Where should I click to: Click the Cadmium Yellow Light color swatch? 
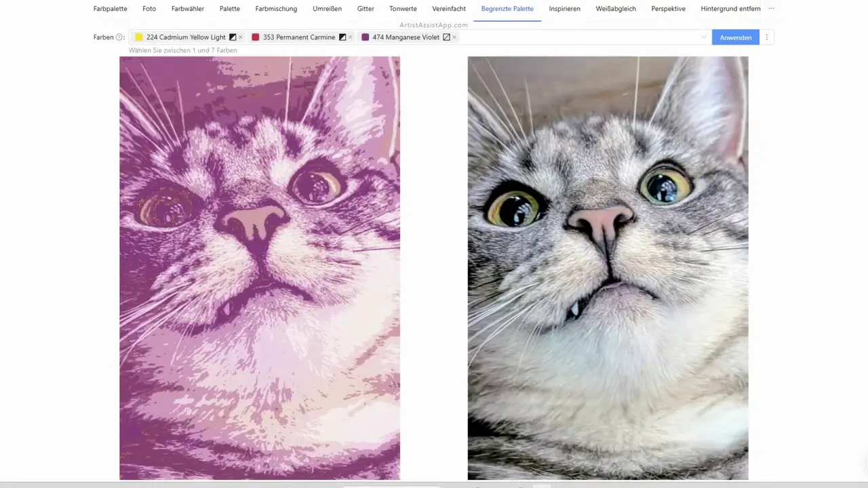[139, 37]
